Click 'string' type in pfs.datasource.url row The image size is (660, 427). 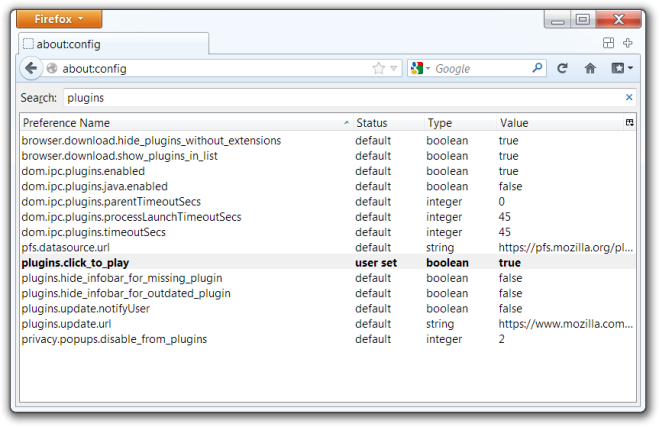[x=440, y=248]
